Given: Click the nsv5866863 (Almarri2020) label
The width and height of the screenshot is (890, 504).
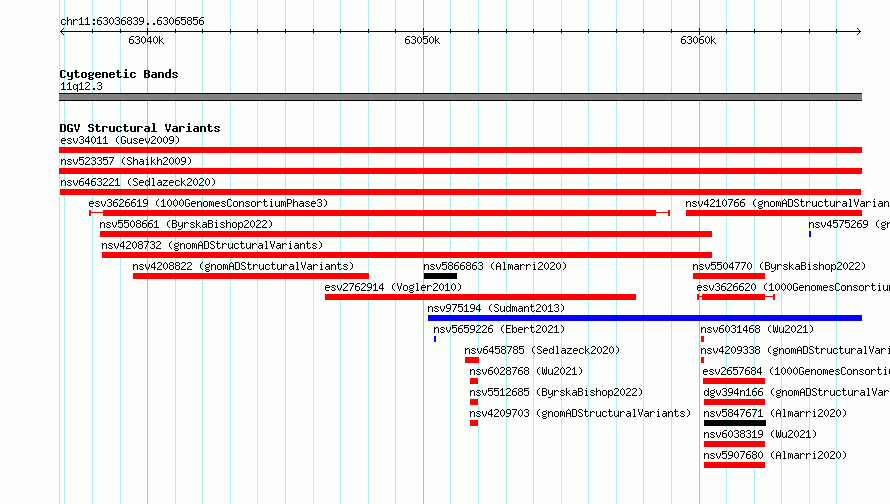Looking at the screenshot, I should (x=495, y=266).
